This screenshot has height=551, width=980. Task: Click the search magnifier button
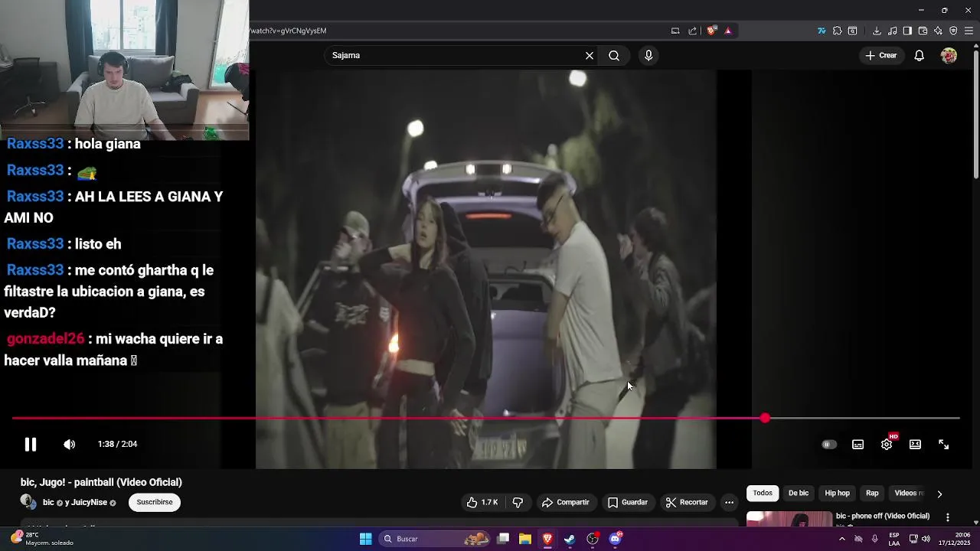[614, 56]
